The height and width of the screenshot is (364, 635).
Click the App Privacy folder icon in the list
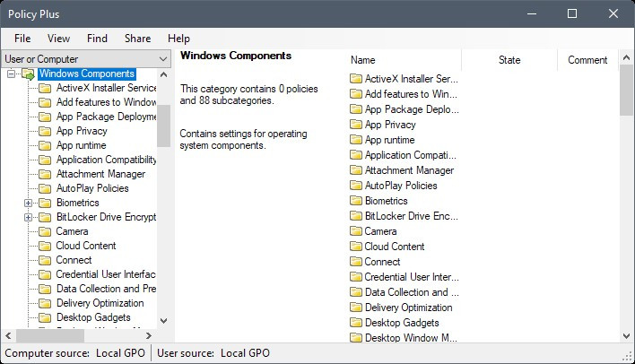[x=355, y=125]
